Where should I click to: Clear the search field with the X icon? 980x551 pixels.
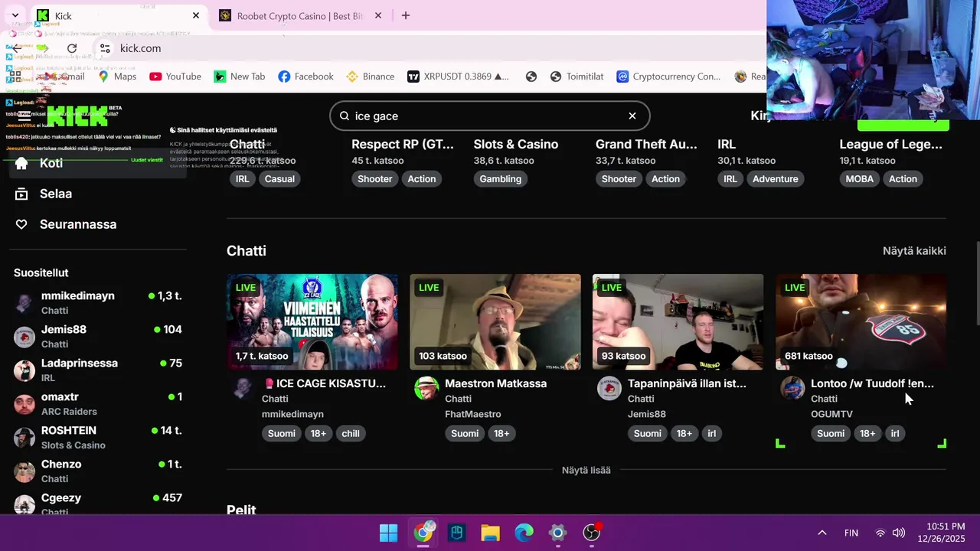tap(632, 116)
